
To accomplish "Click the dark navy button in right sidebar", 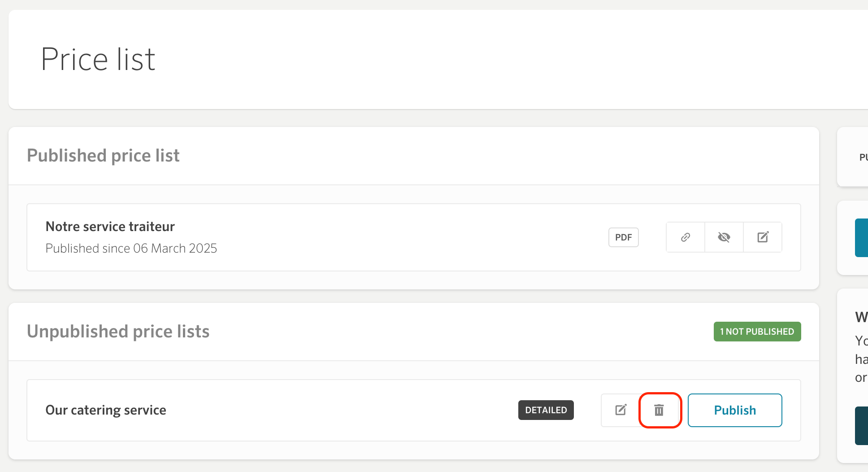I will pos(861,426).
